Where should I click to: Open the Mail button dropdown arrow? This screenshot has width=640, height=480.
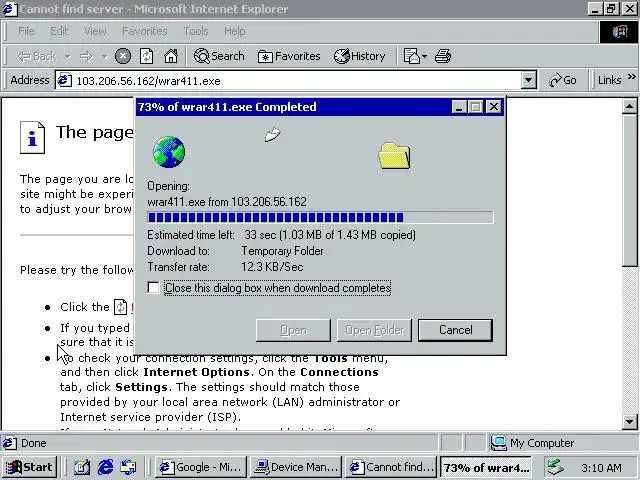[424, 56]
